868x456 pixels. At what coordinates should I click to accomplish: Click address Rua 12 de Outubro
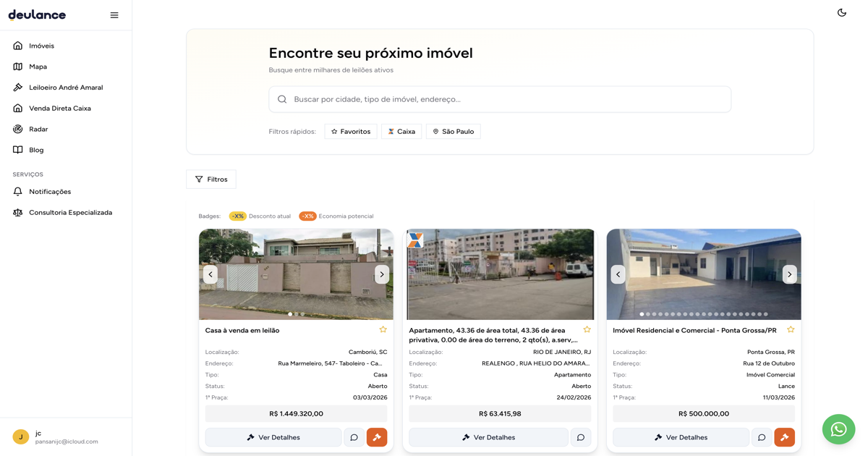769,363
